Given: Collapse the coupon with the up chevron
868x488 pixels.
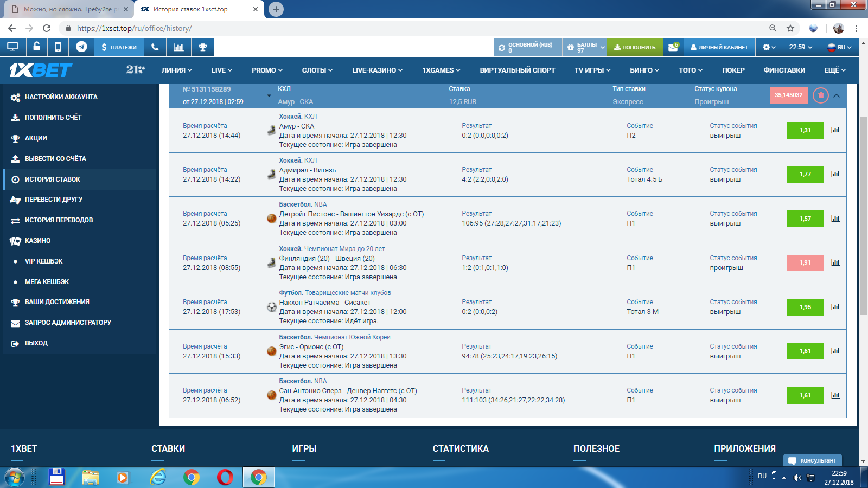Looking at the screenshot, I should click(x=837, y=95).
